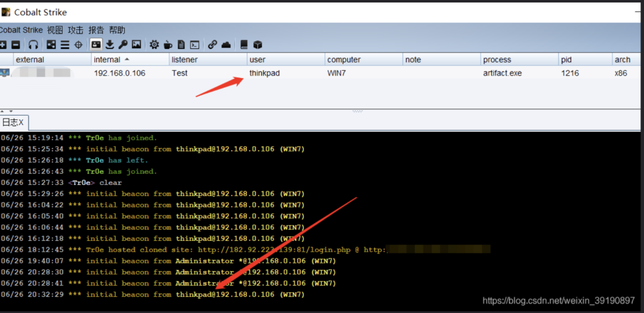Click log line 16:12:18 initial beacon
This screenshot has height=313, width=644.
click(x=153, y=238)
